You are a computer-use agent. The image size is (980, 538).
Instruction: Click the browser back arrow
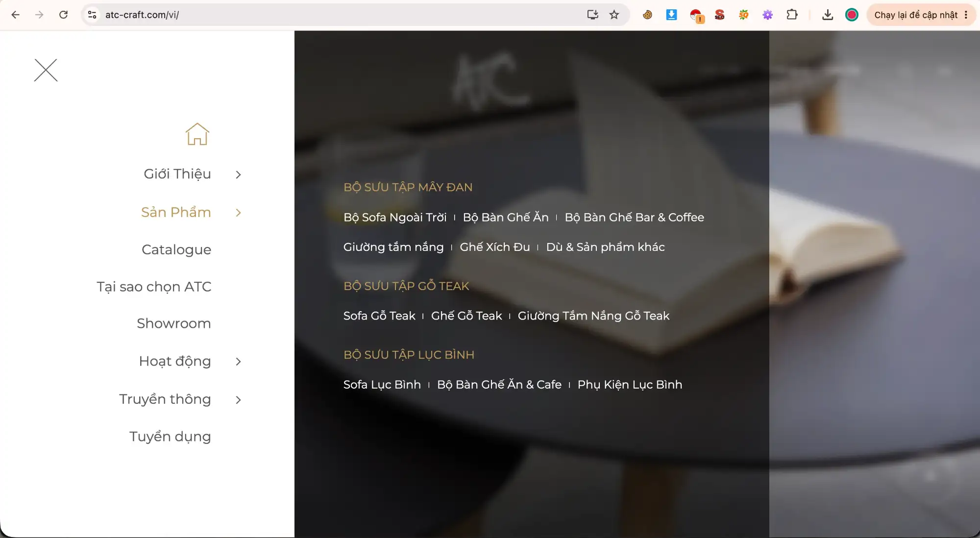click(x=16, y=15)
